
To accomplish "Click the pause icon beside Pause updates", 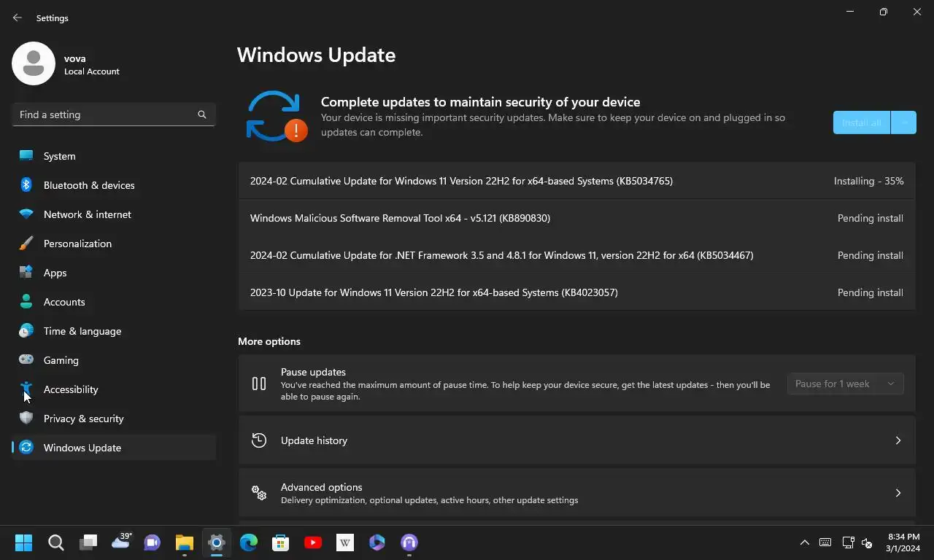I will (259, 384).
